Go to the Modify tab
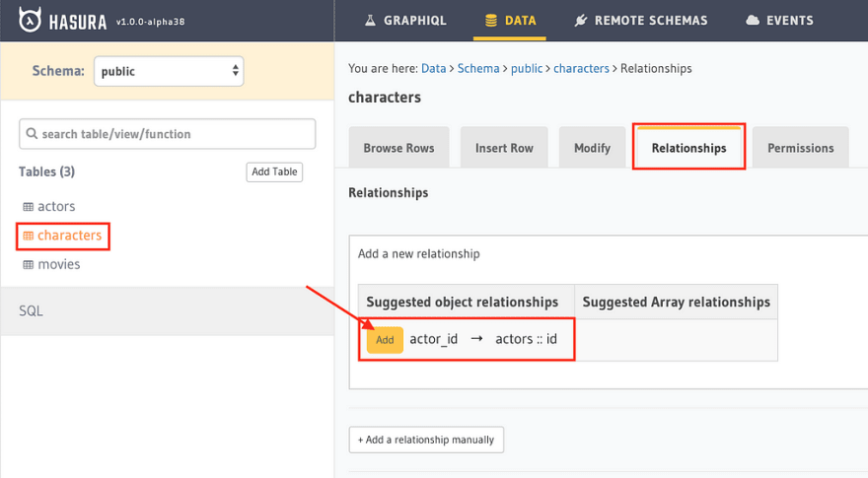The height and width of the screenshot is (478, 868). tap(593, 148)
